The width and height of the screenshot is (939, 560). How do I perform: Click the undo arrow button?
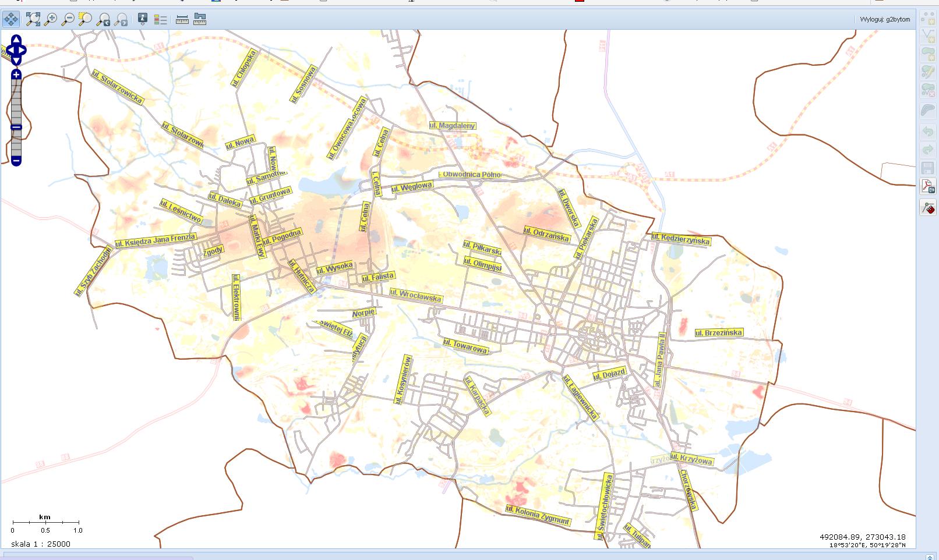click(x=927, y=132)
